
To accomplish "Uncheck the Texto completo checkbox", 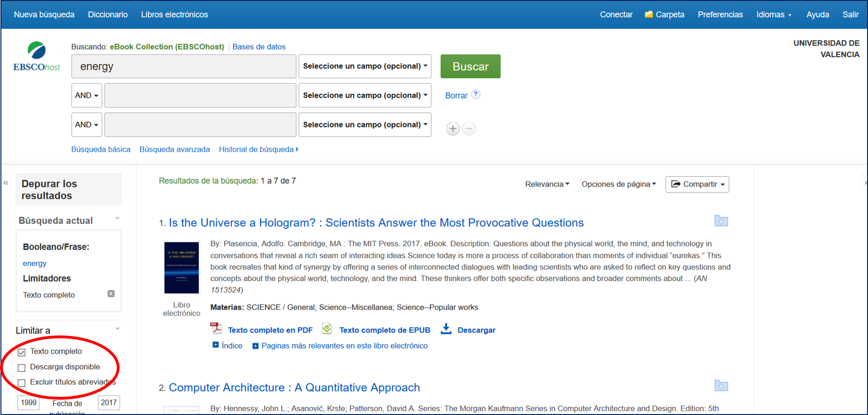I will click(x=21, y=352).
